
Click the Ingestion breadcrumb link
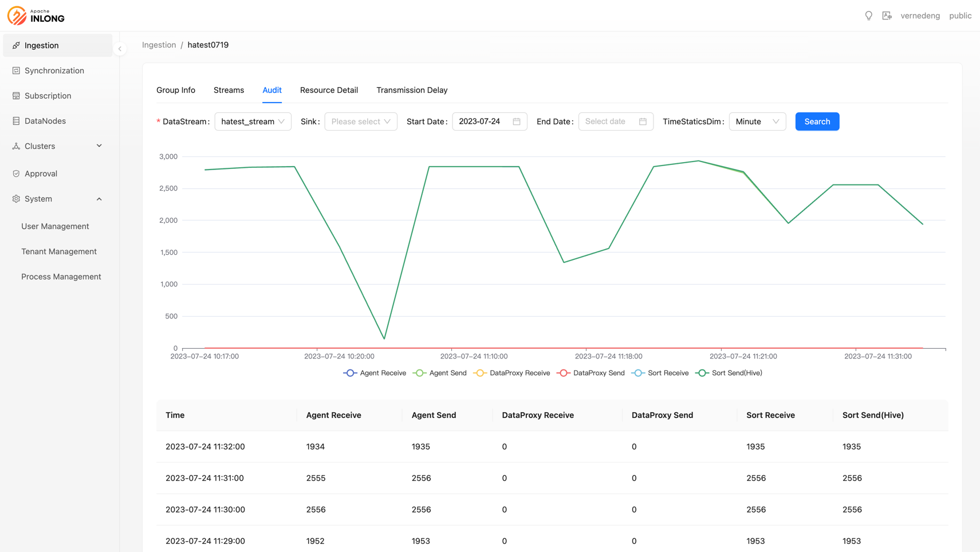point(159,45)
